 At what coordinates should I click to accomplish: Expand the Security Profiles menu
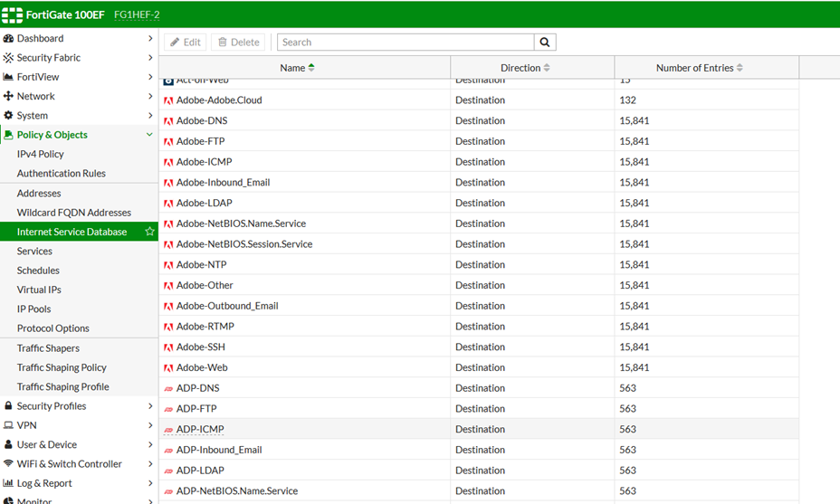[x=149, y=406]
